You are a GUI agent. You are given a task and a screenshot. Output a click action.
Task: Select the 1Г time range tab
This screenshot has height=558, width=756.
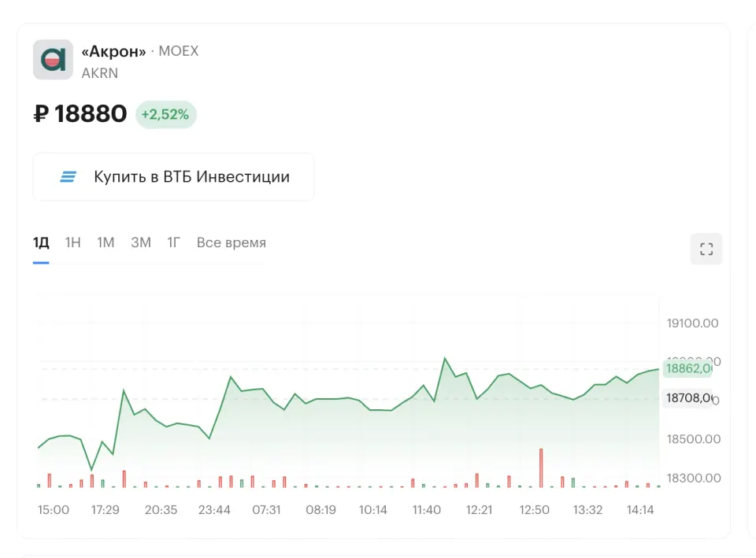(x=173, y=242)
